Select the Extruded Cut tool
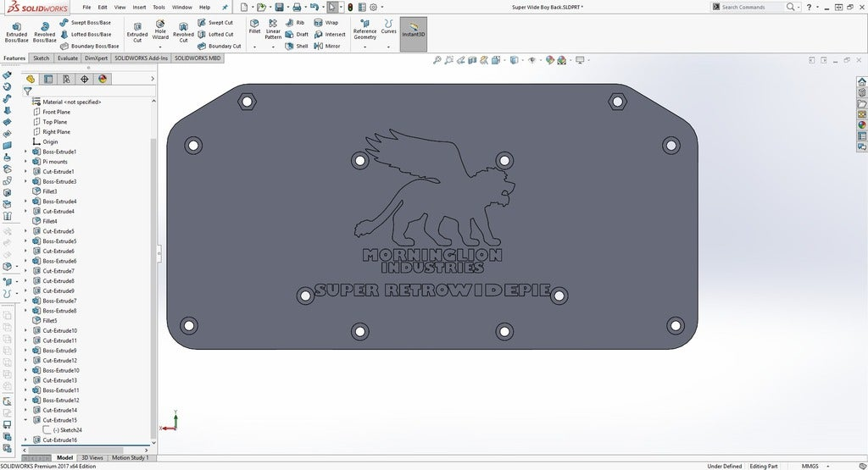Screen dimensions: 868x470 137,33
